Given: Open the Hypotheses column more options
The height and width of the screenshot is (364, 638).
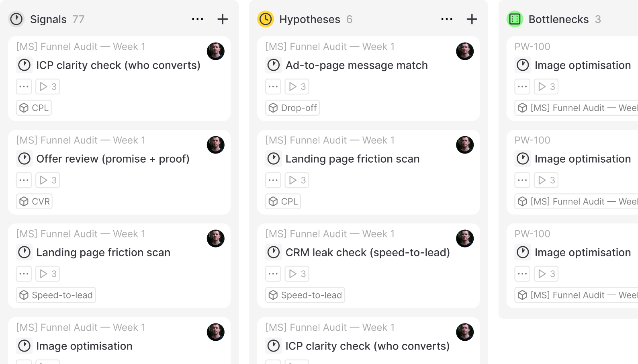Looking at the screenshot, I should tap(446, 19).
